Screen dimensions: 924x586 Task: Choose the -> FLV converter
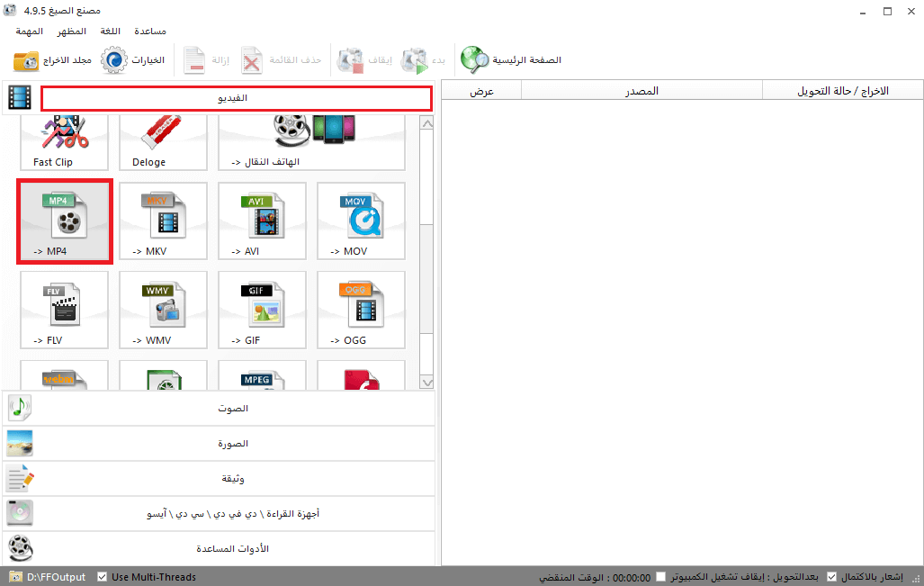click(64, 310)
